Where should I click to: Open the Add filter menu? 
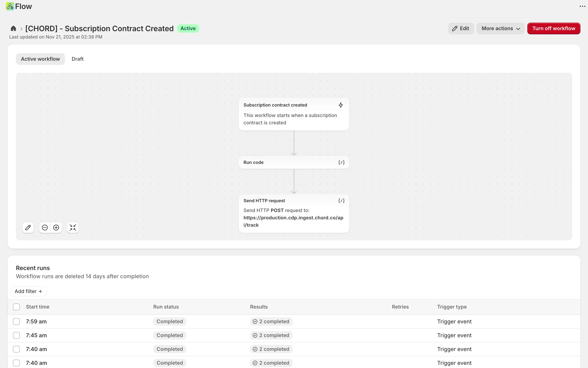pyautogui.click(x=29, y=291)
